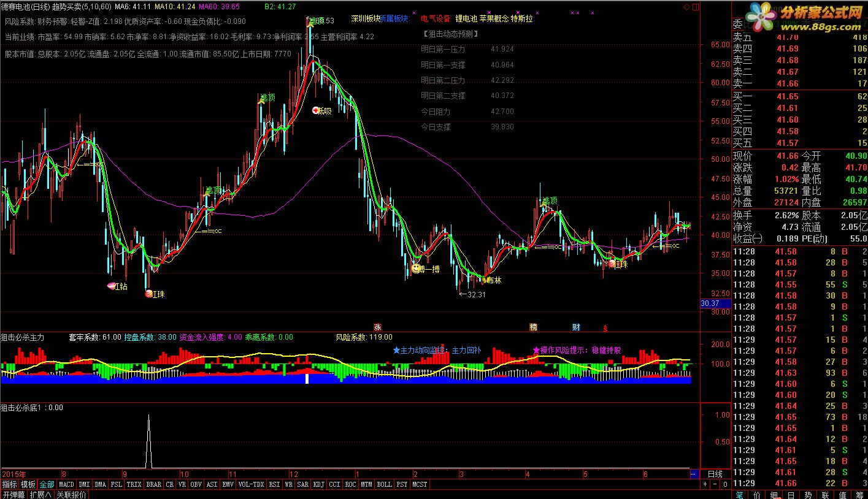Click the 红钻 signal marker on the chart
Viewport: 868px width, 499px height.
(117, 286)
